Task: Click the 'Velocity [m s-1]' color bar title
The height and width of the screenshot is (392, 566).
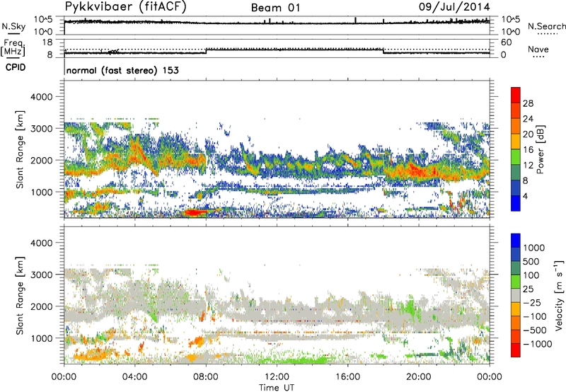Action: 559,295
